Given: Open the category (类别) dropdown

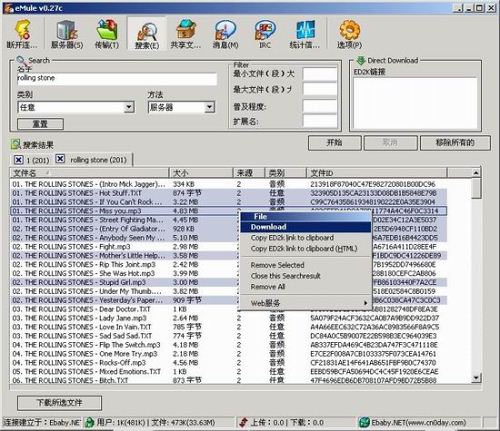Looking at the screenshot, I should (x=129, y=107).
